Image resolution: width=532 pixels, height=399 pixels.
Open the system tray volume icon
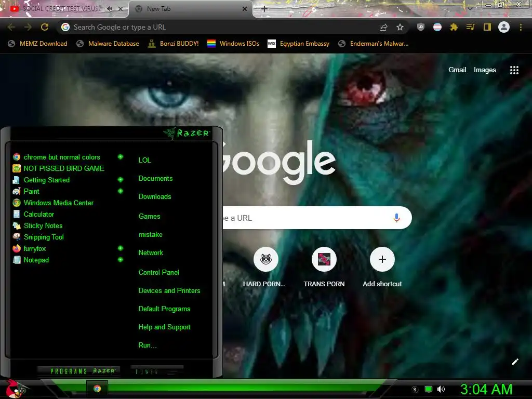point(441,389)
